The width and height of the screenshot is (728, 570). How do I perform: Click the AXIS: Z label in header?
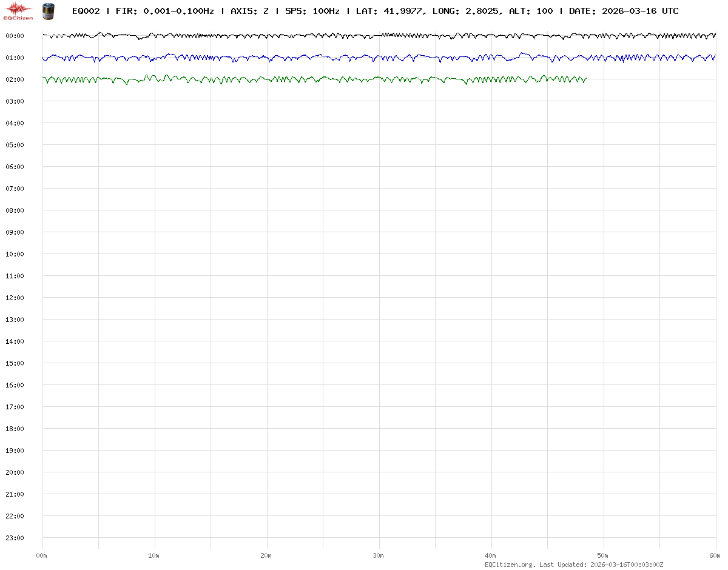click(x=249, y=11)
